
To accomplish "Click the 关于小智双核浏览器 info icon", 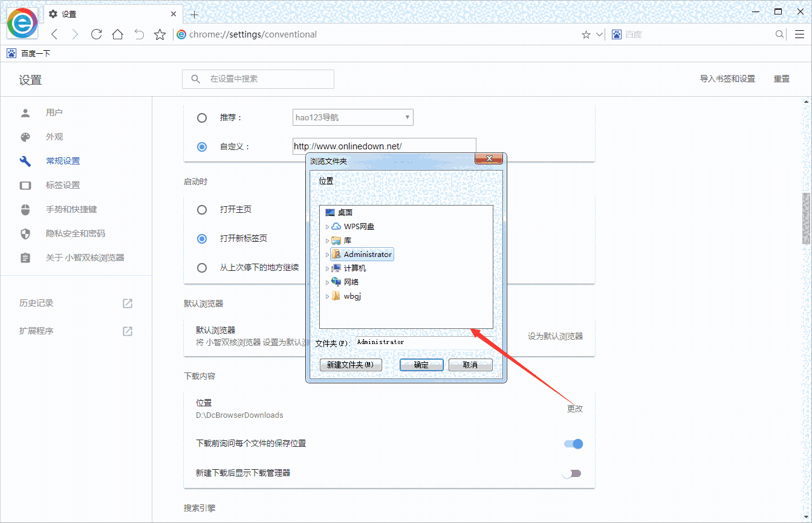I will pyautogui.click(x=25, y=258).
